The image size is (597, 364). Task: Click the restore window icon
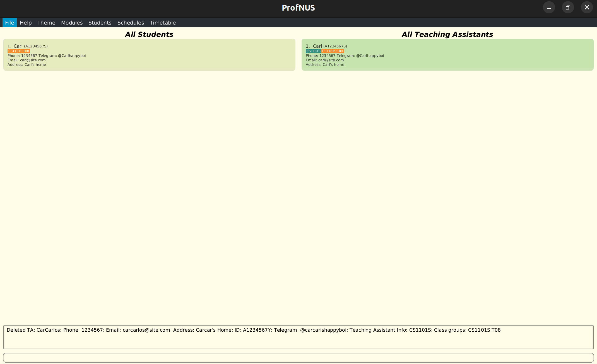tap(568, 8)
